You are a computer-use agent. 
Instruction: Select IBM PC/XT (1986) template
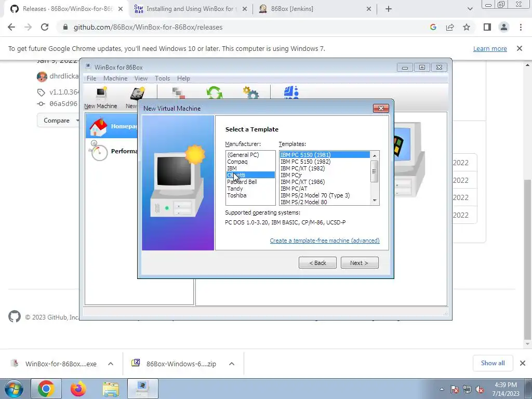[325, 182]
